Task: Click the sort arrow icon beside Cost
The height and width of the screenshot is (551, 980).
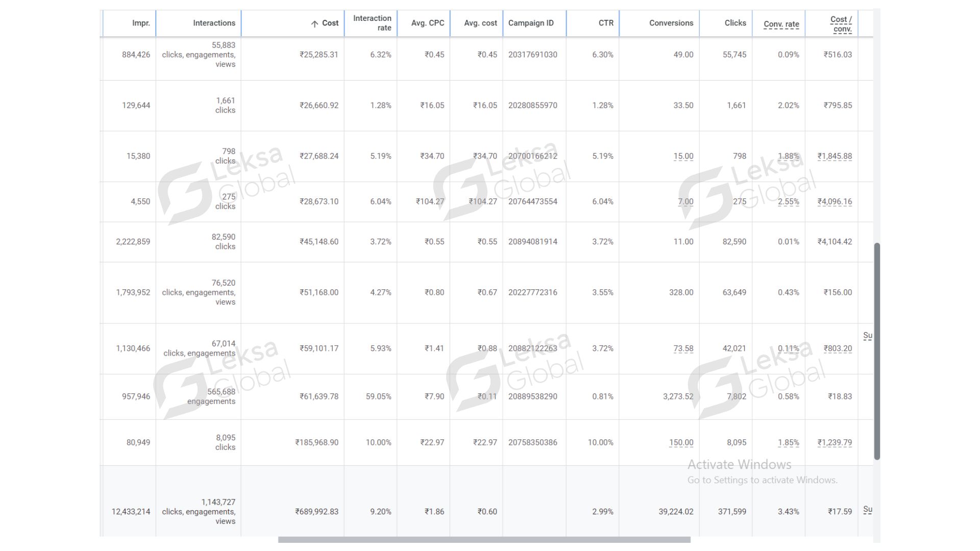Action: (x=314, y=24)
